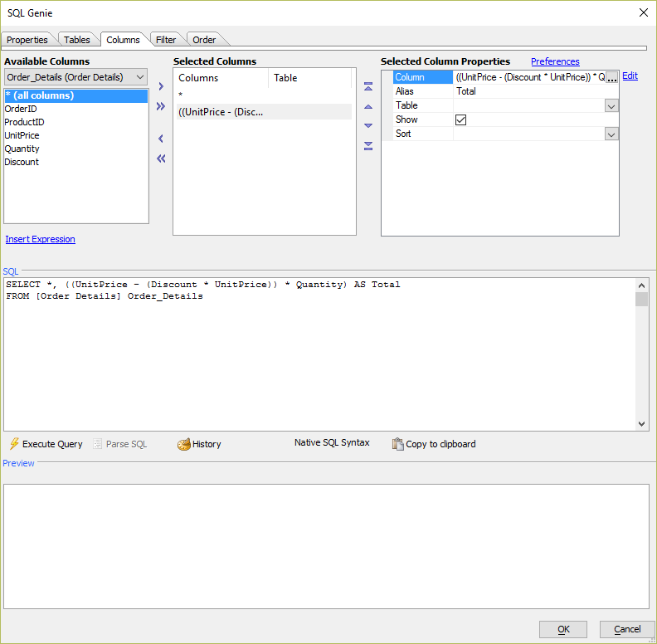The image size is (657, 644).
Task: Open the ellipsis editor for Column expression
Action: pos(611,77)
